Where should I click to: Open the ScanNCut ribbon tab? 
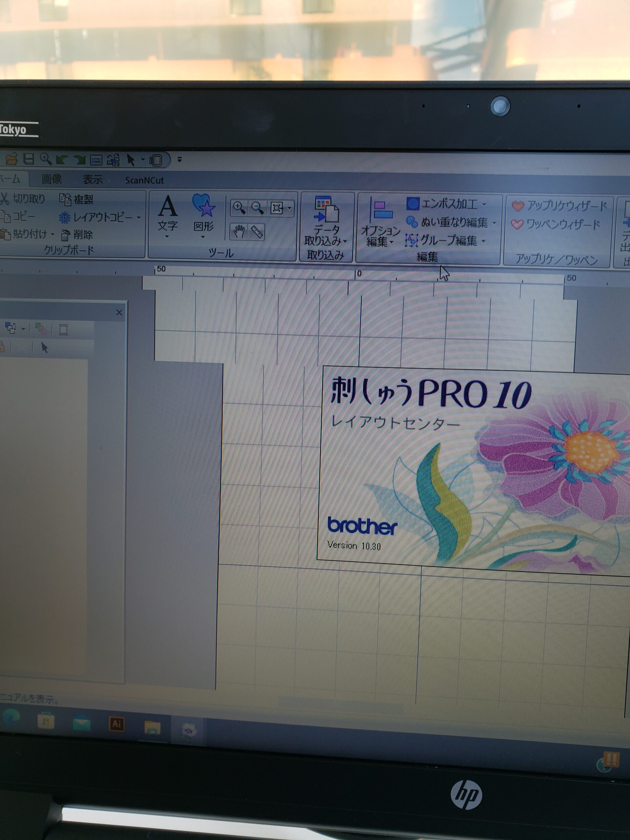[x=144, y=180]
